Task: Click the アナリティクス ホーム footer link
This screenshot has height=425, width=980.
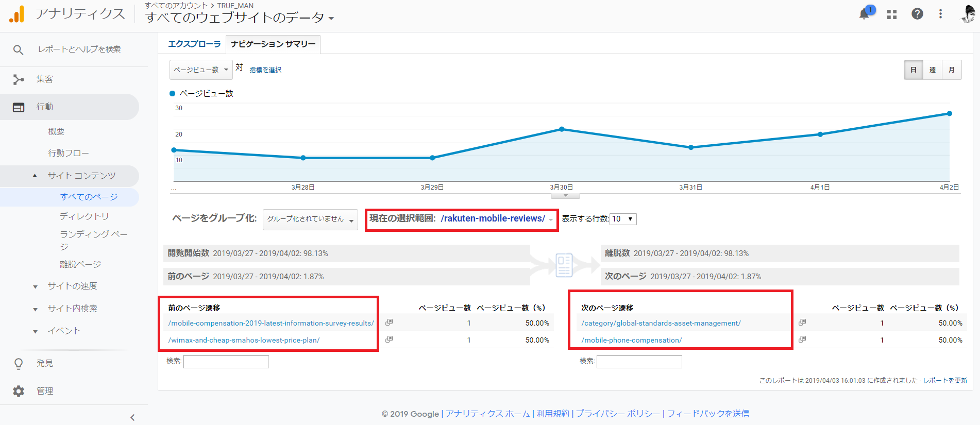Action: tap(487, 414)
